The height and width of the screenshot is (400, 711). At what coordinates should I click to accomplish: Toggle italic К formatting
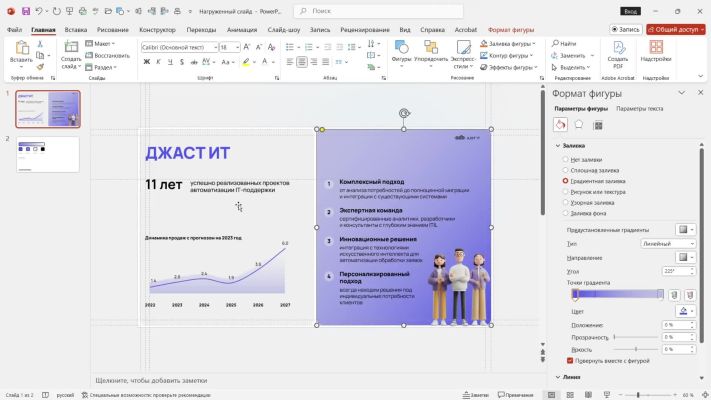(158, 62)
